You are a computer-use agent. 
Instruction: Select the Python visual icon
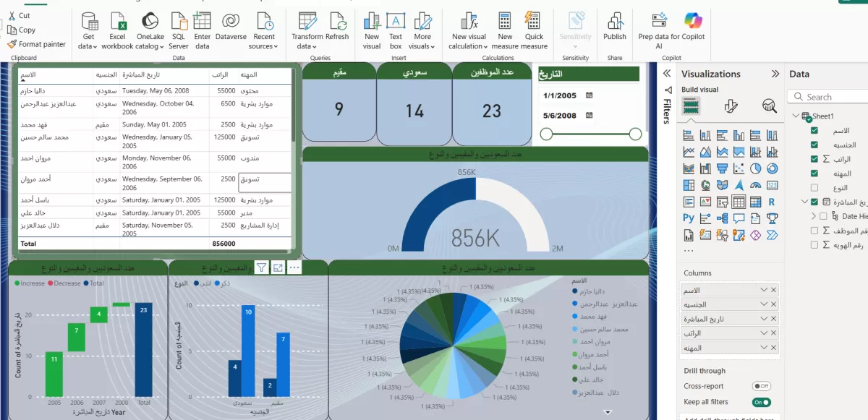[x=689, y=218]
